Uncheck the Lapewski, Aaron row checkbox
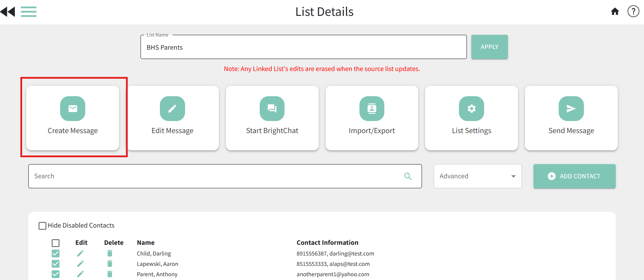 coord(56,264)
